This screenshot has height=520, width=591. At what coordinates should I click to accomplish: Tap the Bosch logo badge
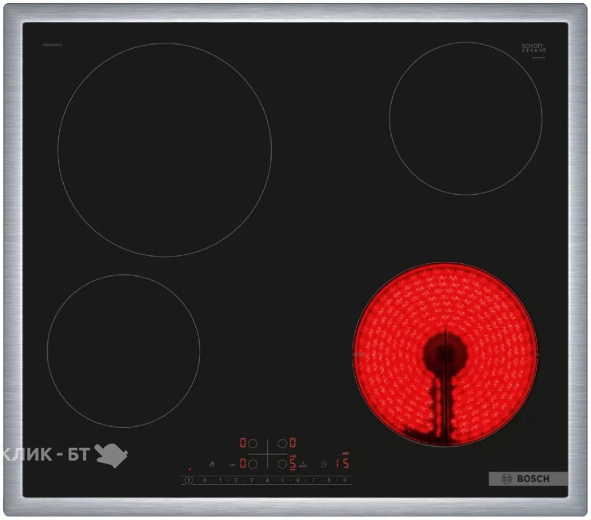pos(528,479)
